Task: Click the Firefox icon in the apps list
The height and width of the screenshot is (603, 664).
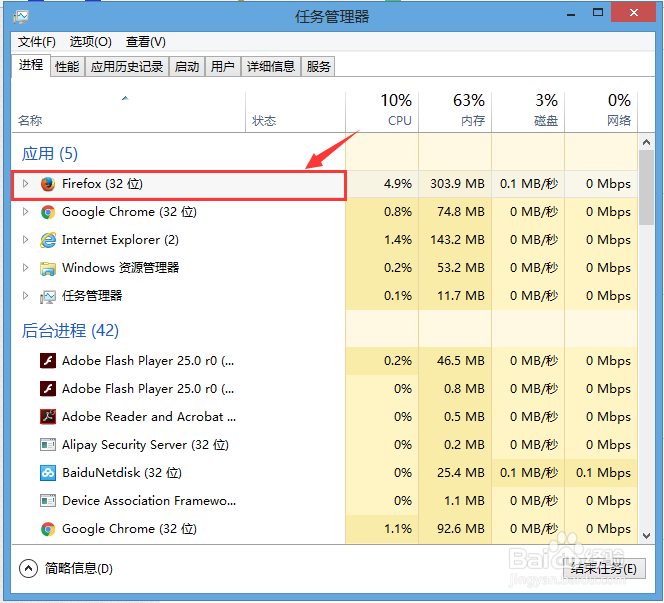Action: coord(48,184)
